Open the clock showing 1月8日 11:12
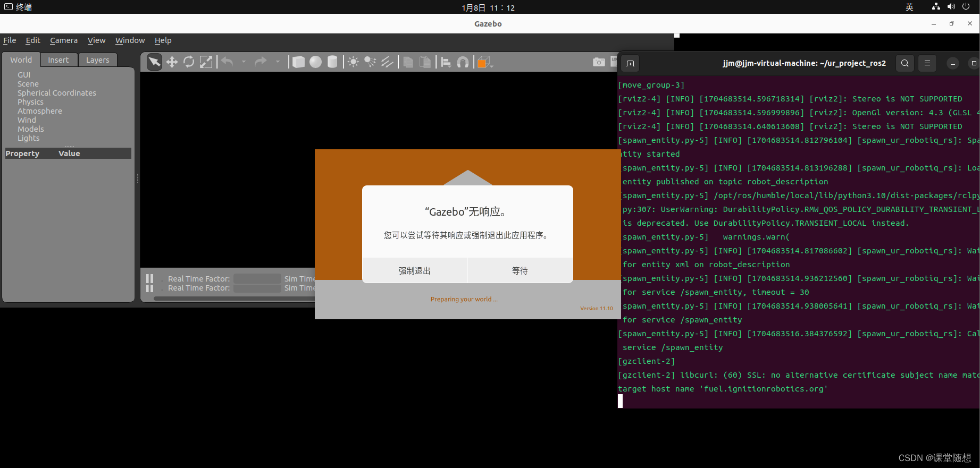The height and width of the screenshot is (468, 980). (x=488, y=7)
